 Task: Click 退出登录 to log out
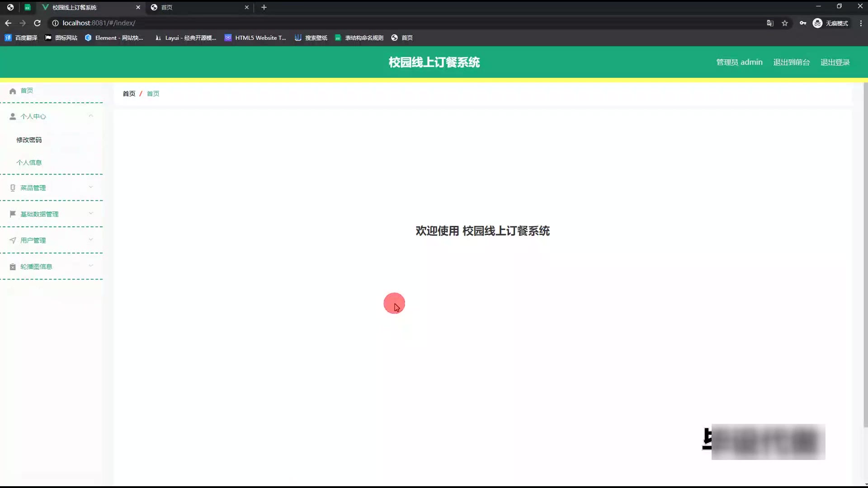[x=835, y=62]
